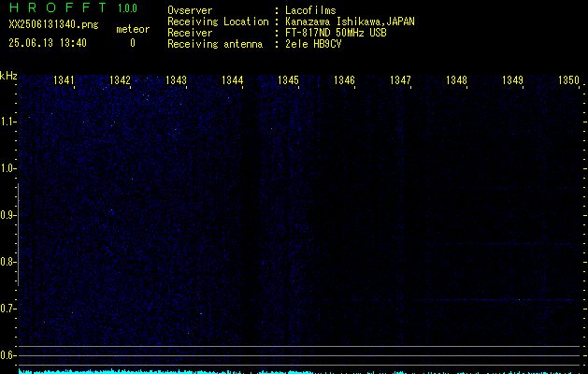Viewport: 588px width, 374px height.
Task: Click the cyan signal level graph at bottom
Action: 299,372
